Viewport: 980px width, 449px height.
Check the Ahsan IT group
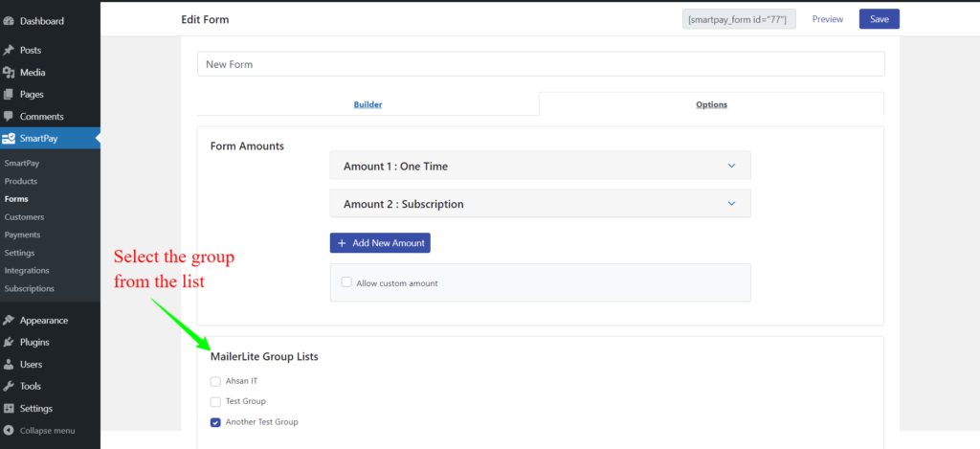tap(215, 381)
